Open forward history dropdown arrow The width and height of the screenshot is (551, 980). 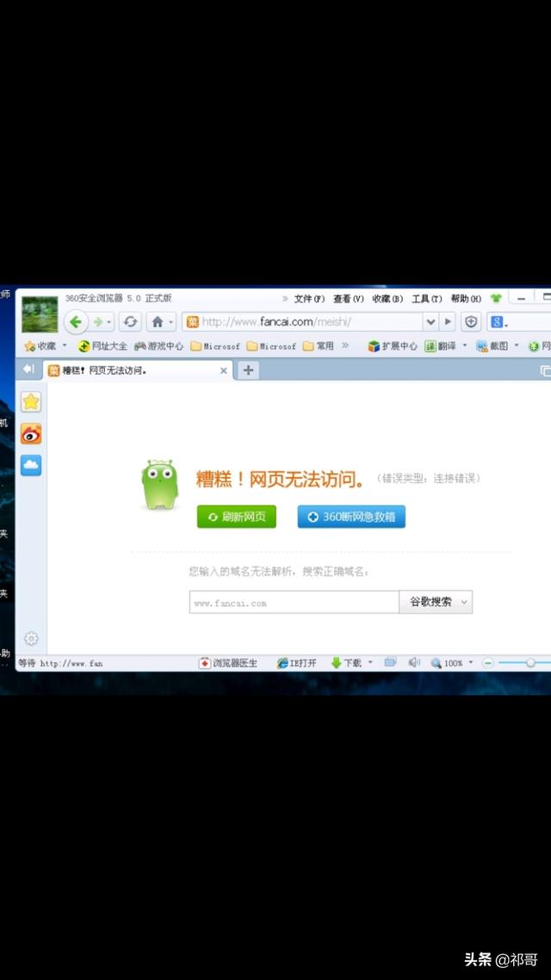(109, 322)
